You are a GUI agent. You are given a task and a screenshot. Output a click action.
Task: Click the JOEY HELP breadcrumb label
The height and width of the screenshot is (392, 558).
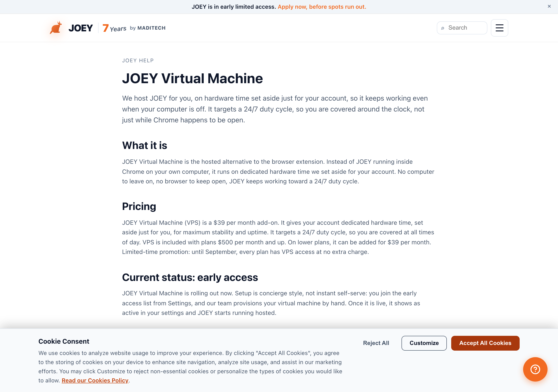coord(138,61)
